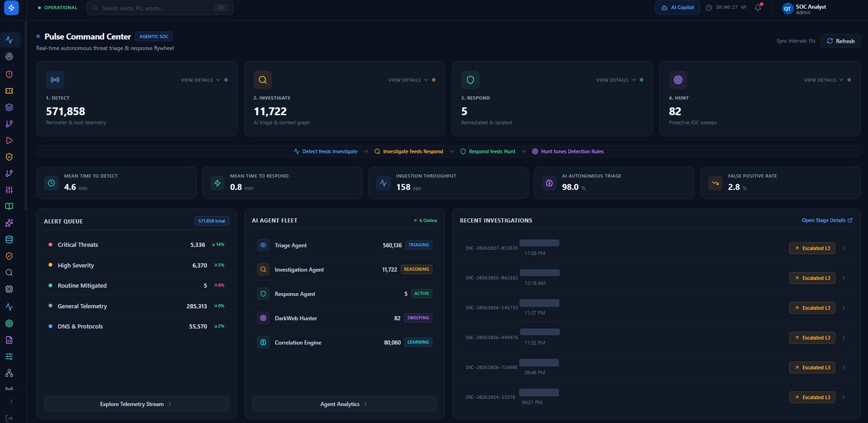Click the lightning bolt app logo
The width and height of the screenshot is (868, 423).
tap(11, 8)
